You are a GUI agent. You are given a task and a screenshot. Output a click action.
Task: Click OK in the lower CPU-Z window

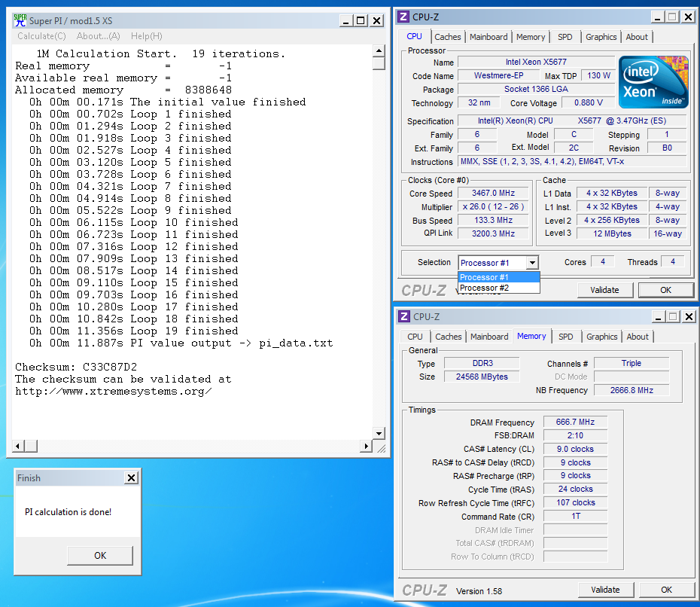tap(666, 590)
